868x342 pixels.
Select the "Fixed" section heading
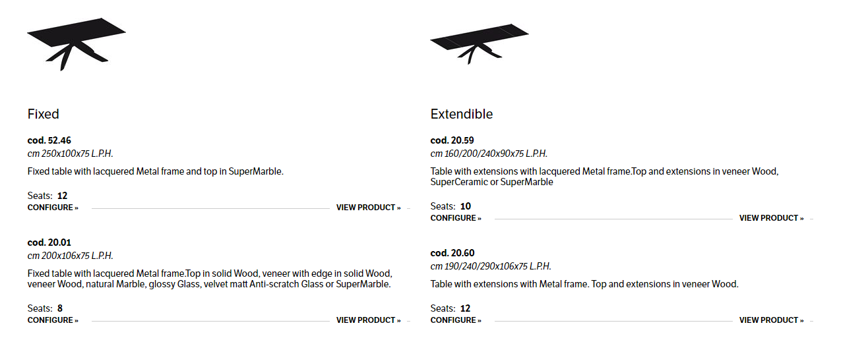[44, 114]
